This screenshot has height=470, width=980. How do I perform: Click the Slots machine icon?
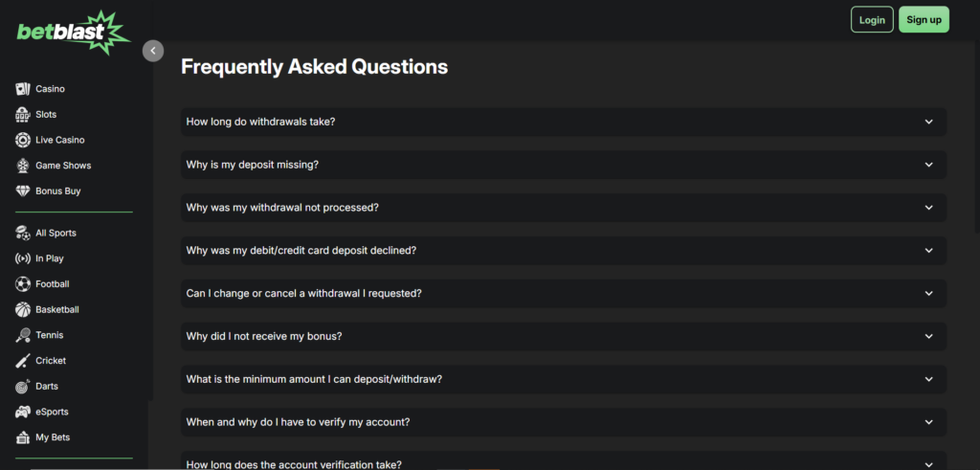[23, 115]
